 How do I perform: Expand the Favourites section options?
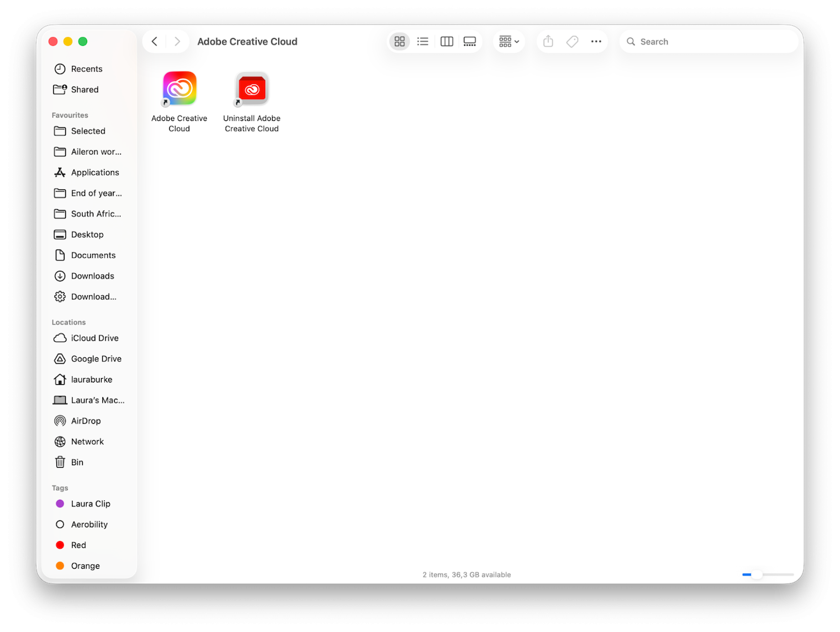(70, 115)
